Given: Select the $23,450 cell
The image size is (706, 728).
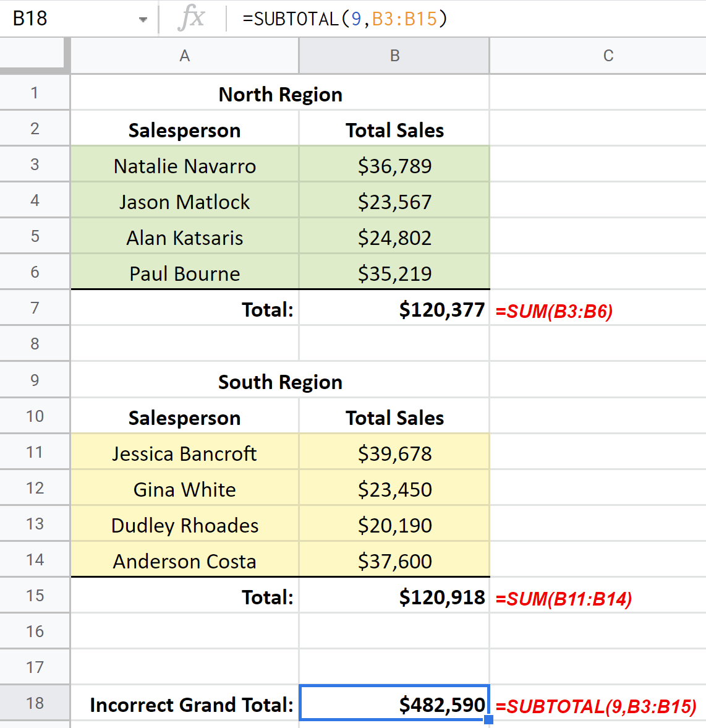Looking at the screenshot, I should point(394,489).
